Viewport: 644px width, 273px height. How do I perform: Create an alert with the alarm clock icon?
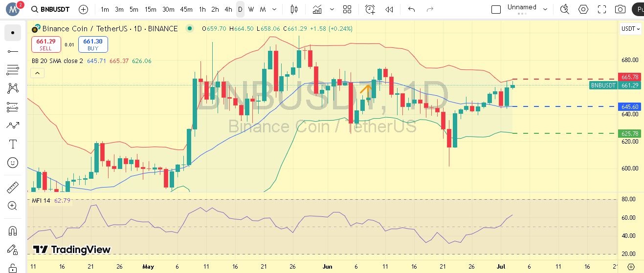(370, 9)
